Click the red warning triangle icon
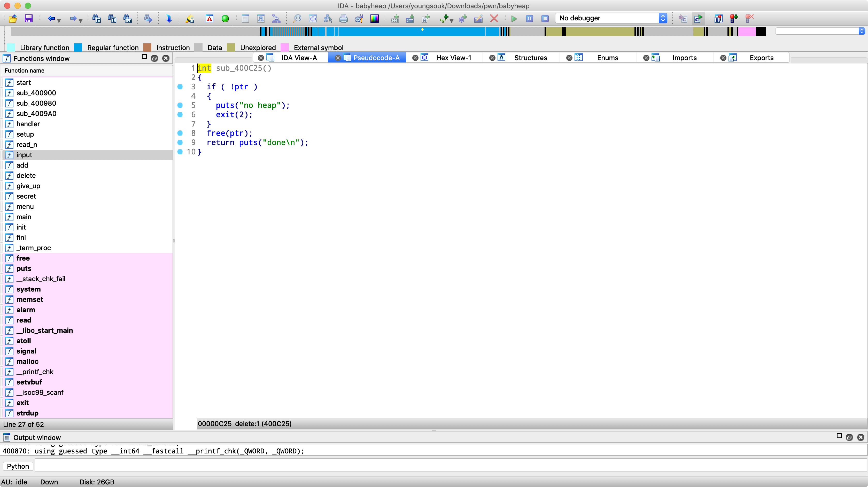The image size is (868, 487). pos(210,19)
